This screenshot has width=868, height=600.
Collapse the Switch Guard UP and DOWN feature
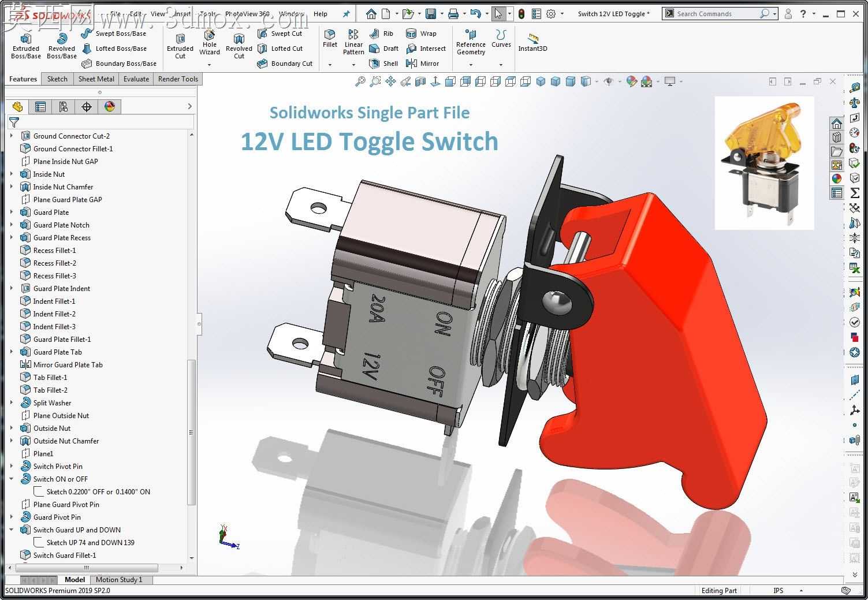[x=12, y=530]
